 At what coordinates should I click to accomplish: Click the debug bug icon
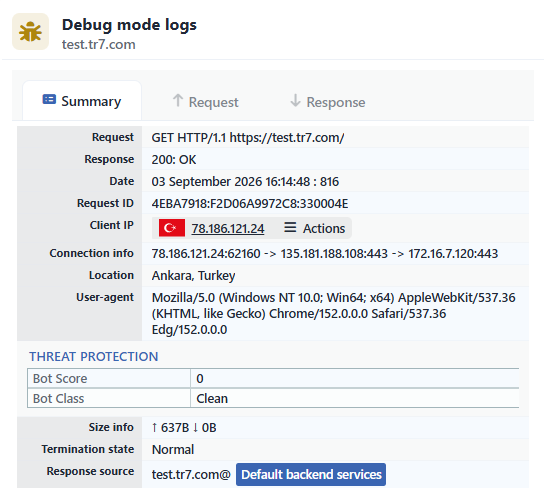[x=30, y=32]
